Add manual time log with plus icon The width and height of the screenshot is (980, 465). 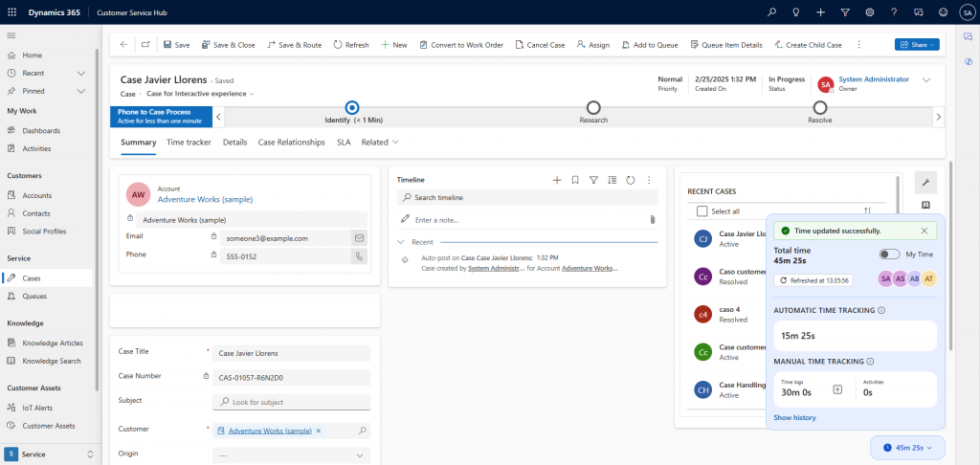click(x=837, y=389)
